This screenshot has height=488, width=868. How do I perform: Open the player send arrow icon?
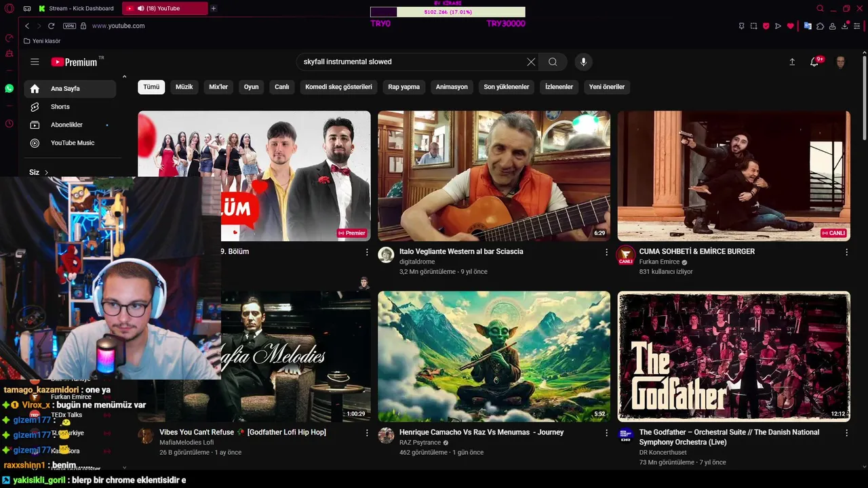(x=778, y=26)
